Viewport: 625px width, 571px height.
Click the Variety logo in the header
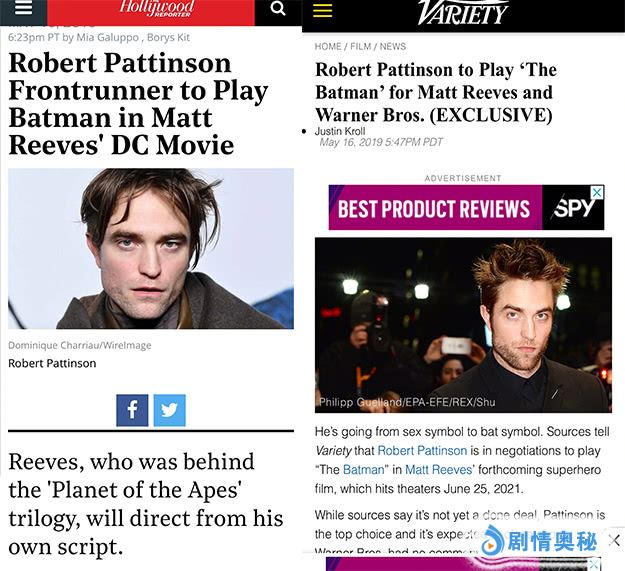463,12
